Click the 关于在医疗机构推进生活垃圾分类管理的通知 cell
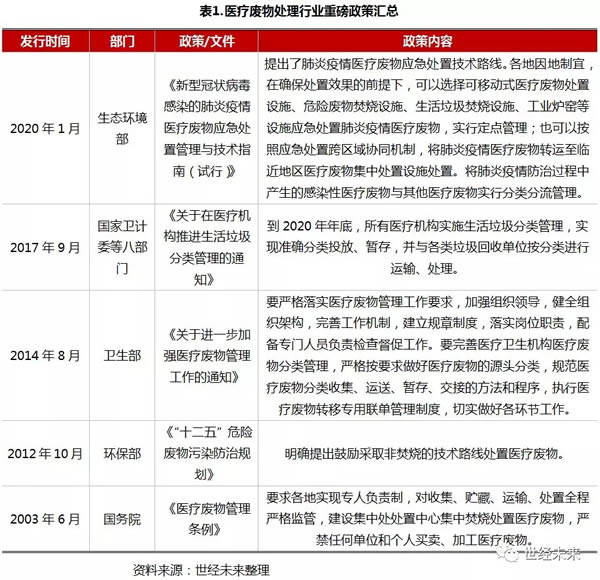The image size is (600, 580). (207, 248)
